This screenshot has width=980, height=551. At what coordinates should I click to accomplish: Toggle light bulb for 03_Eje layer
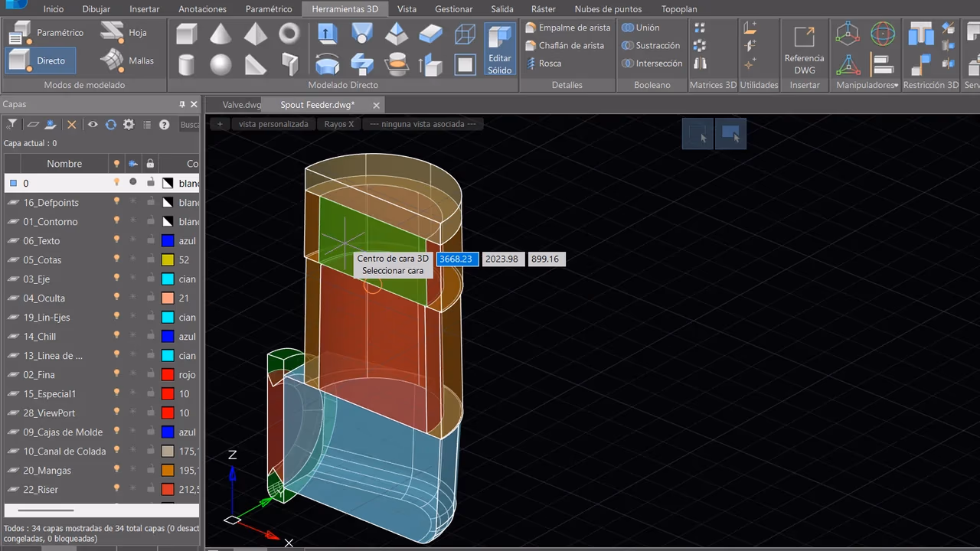click(116, 279)
